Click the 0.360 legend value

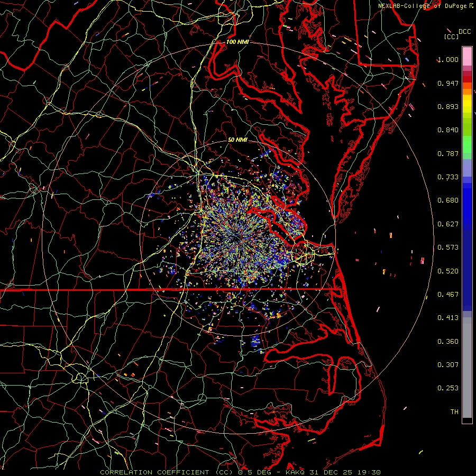[448, 342]
